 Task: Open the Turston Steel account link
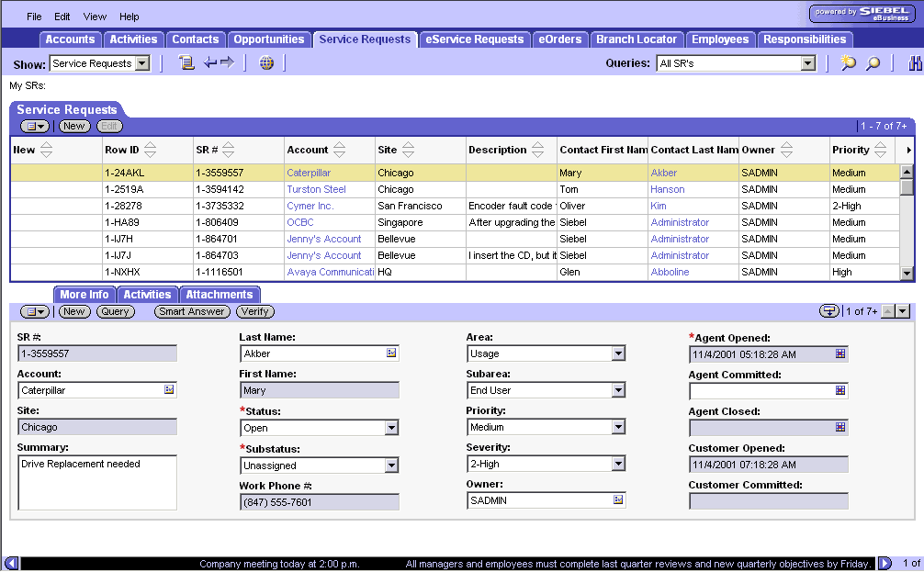click(x=316, y=189)
